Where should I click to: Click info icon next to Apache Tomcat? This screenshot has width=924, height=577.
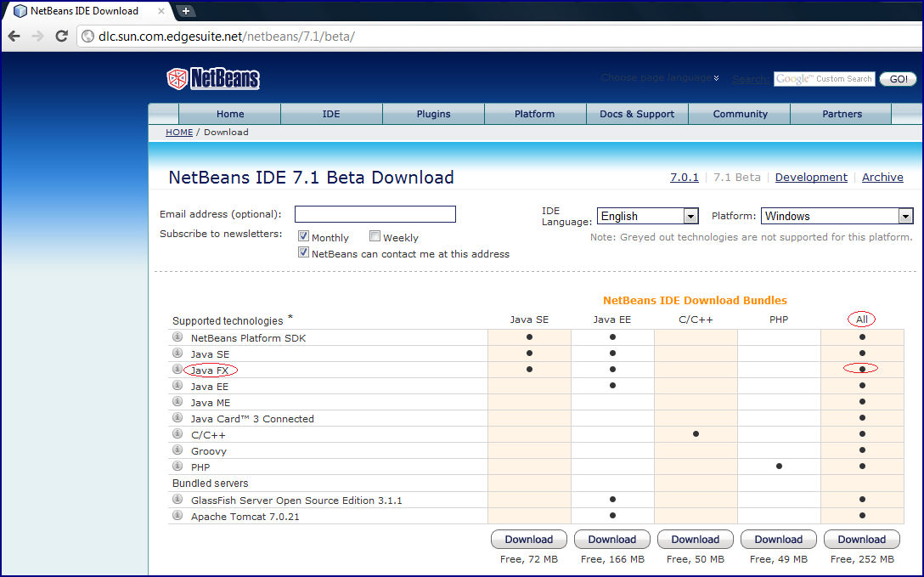177,516
